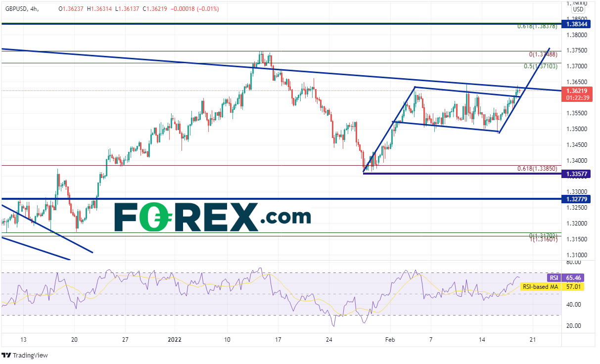Click the 4h timeframe label
This screenshot has height=364, width=600.
45,9
